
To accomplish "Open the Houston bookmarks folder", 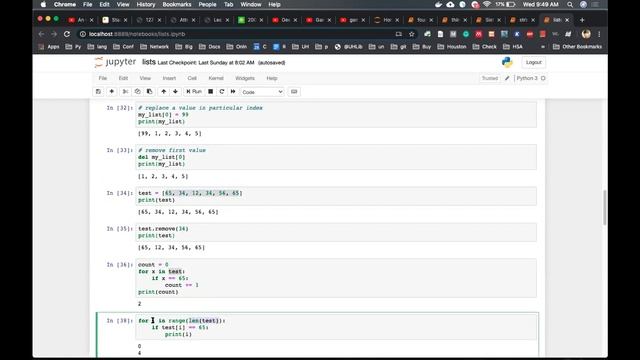I will coord(452,47).
